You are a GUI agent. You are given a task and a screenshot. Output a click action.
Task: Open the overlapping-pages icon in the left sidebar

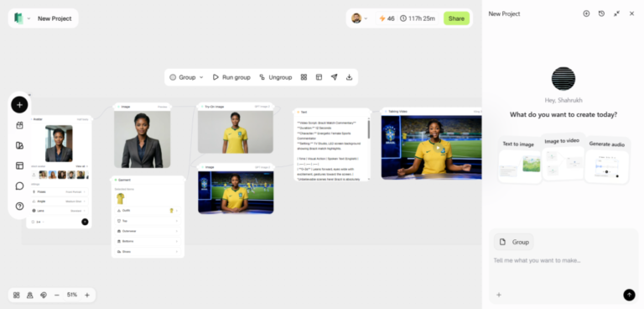(x=19, y=145)
